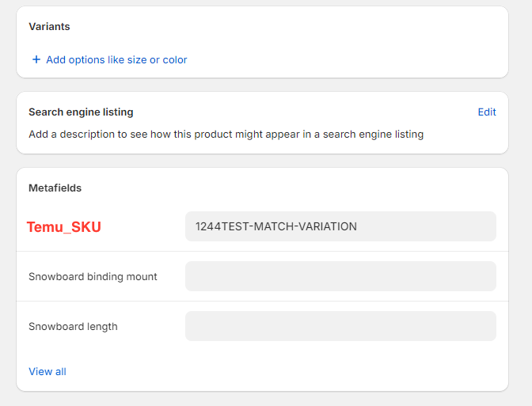Click the red Temu_SKU label
The image size is (532, 406).
[x=64, y=227]
